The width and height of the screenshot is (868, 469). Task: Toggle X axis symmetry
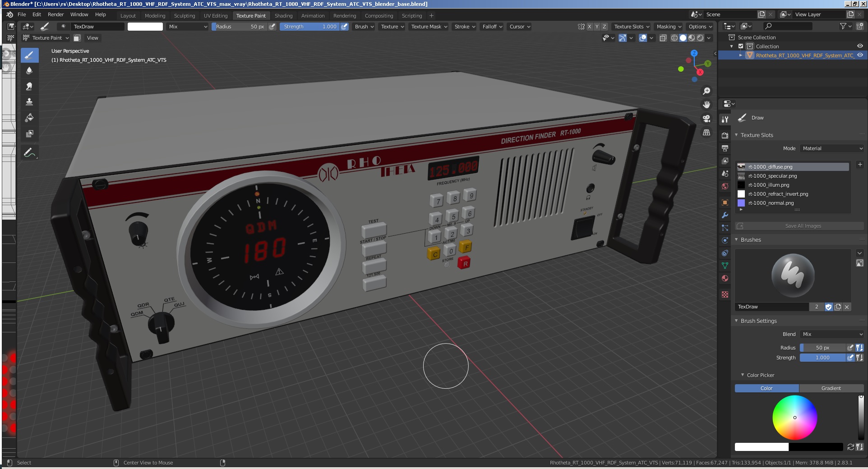(589, 27)
